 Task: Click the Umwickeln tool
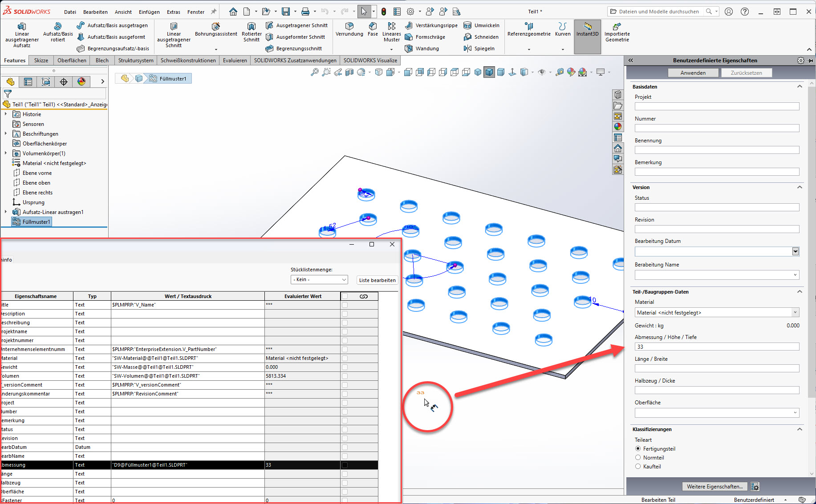482,25
